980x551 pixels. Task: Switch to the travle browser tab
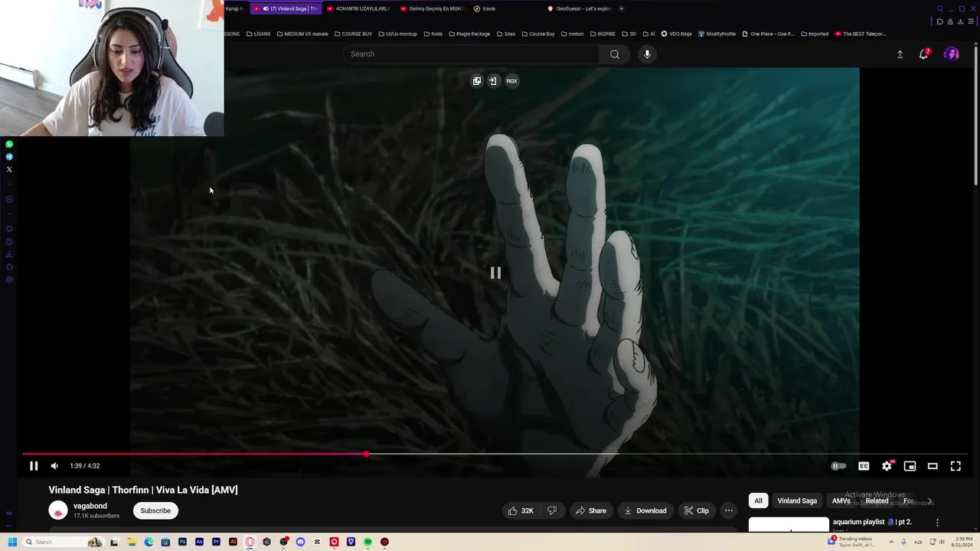tap(505, 9)
